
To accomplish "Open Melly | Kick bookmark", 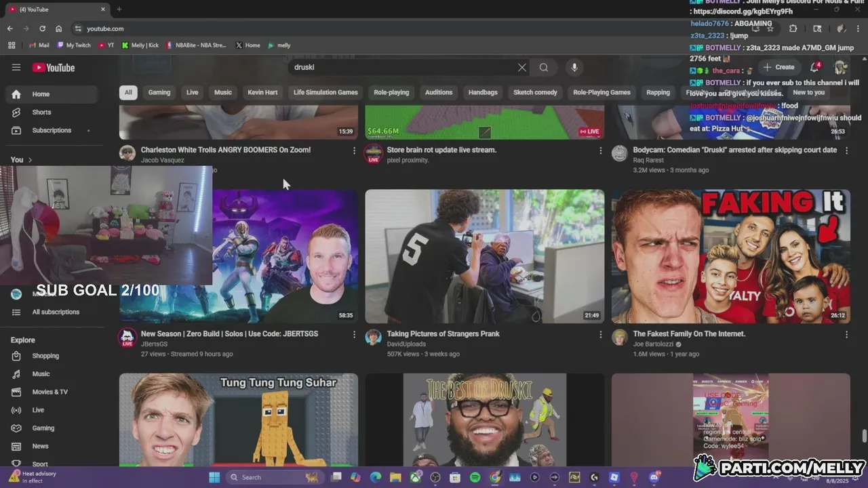I will coord(140,45).
